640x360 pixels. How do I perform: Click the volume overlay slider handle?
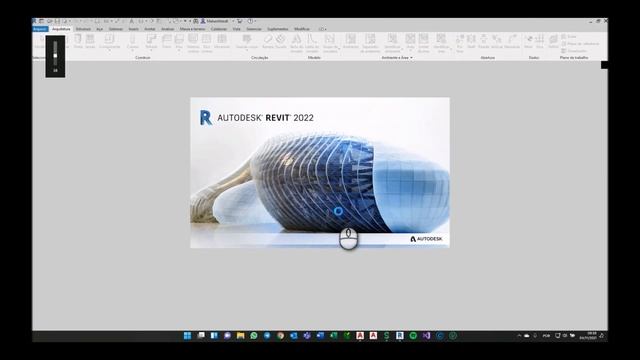pyautogui.click(x=55, y=56)
